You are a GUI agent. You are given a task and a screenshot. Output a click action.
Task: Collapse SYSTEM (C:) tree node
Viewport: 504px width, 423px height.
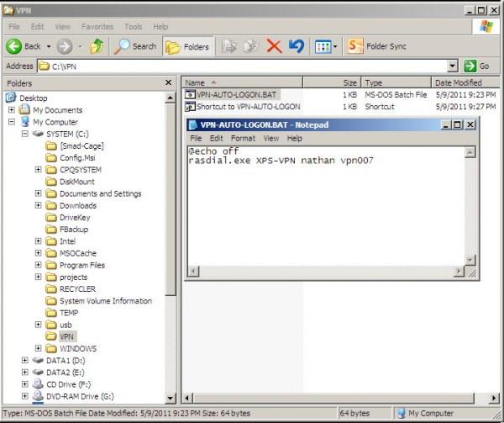(24, 134)
